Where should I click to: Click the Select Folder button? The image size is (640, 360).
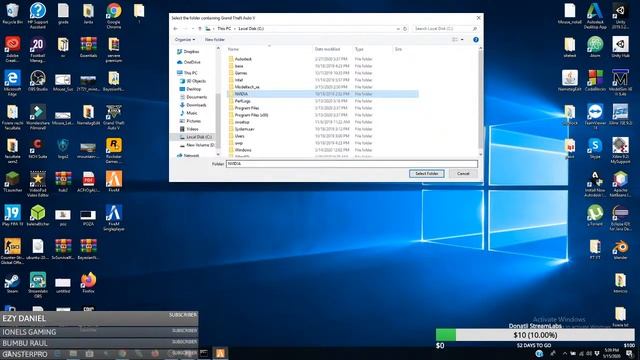click(427, 173)
